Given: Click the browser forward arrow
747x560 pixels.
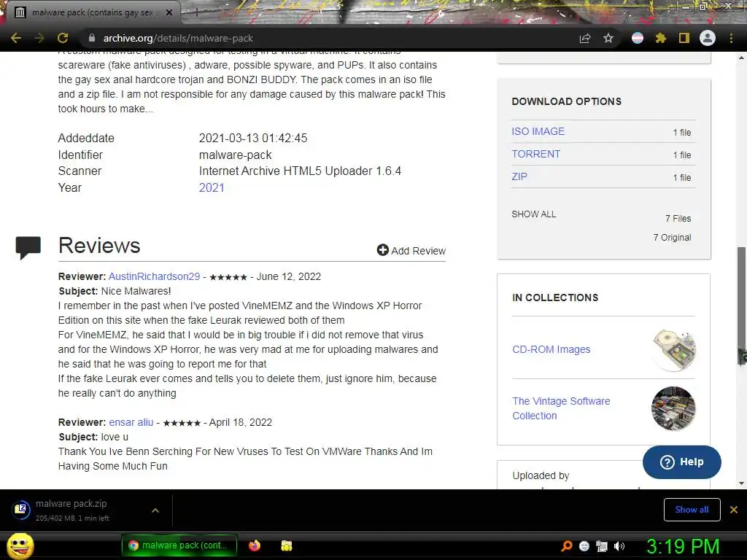Looking at the screenshot, I should point(39,38).
